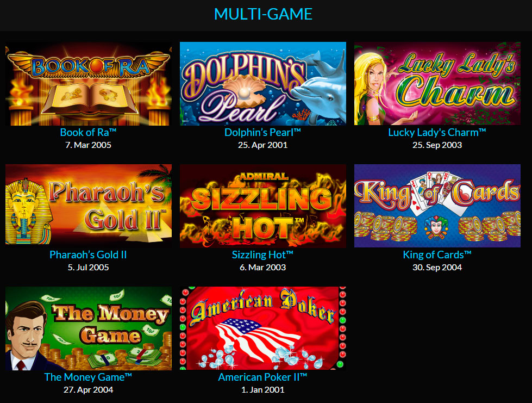The width and height of the screenshot is (532, 403).
Task: Click the 1. Jan 2001 release date
Action: point(263,389)
